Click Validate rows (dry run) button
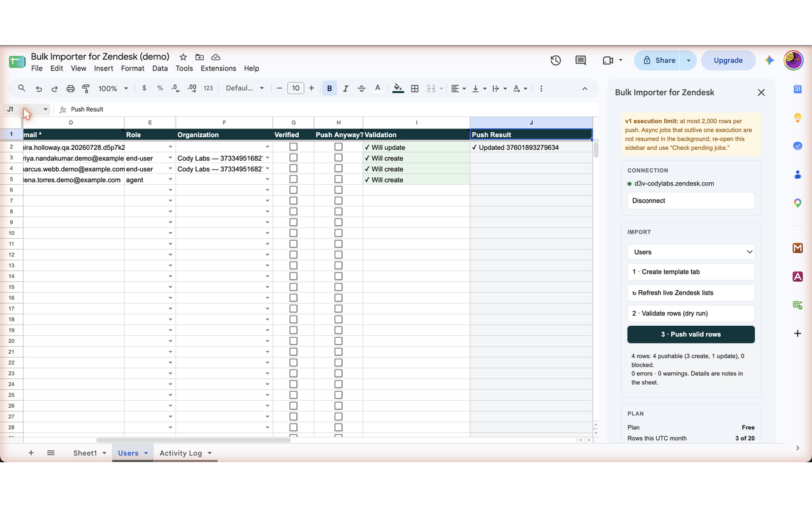 [x=691, y=313]
